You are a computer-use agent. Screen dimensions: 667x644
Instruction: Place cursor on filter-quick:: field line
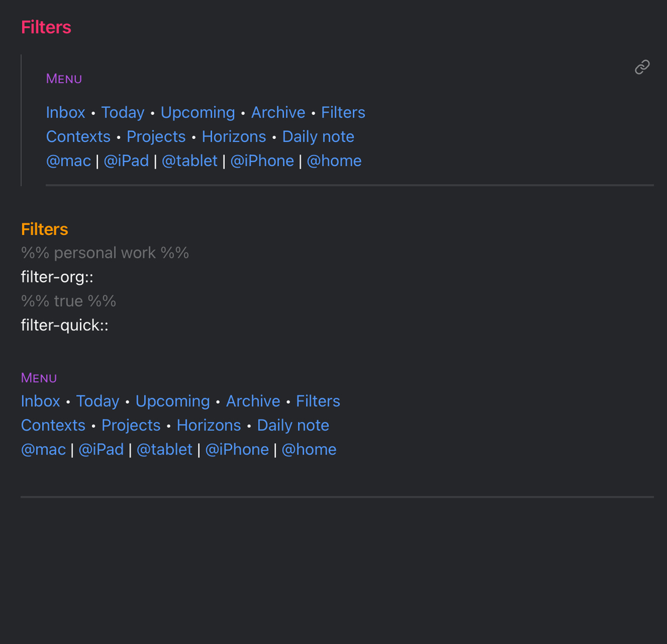pos(65,326)
